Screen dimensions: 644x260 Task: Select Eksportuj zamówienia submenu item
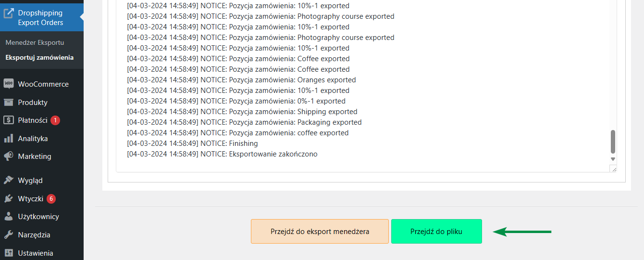click(x=39, y=57)
